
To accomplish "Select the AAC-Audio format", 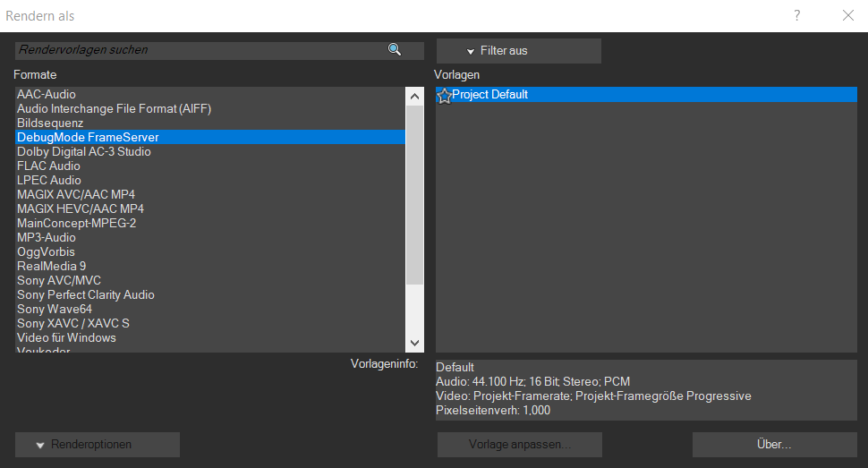I will pos(47,94).
